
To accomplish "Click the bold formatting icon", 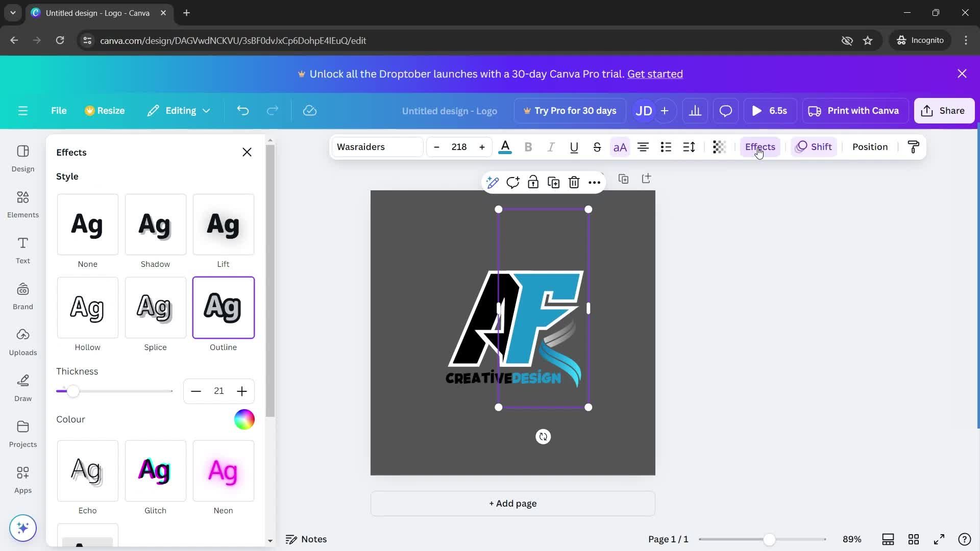I will (x=528, y=146).
